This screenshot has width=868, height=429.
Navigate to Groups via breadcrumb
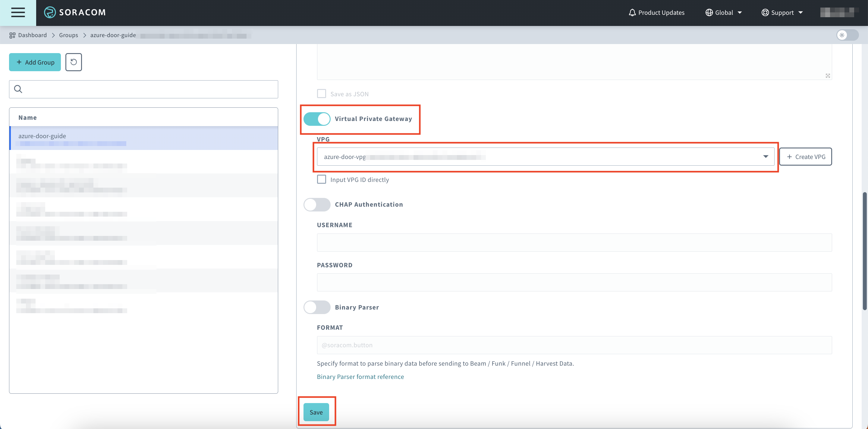pos(68,35)
